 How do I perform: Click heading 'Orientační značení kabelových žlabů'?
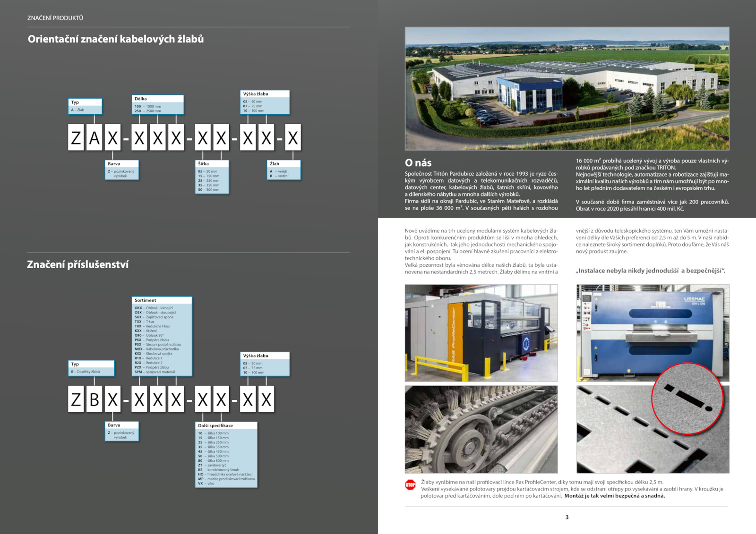click(x=116, y=39)
